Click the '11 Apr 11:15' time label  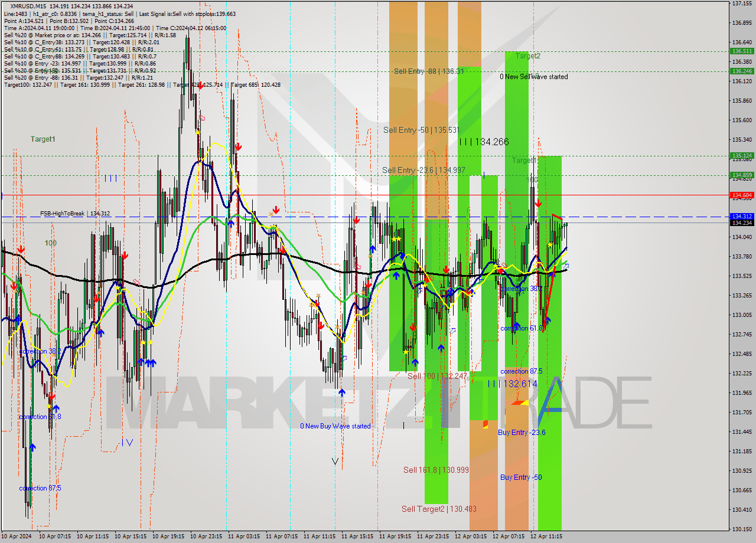[320, 537]
